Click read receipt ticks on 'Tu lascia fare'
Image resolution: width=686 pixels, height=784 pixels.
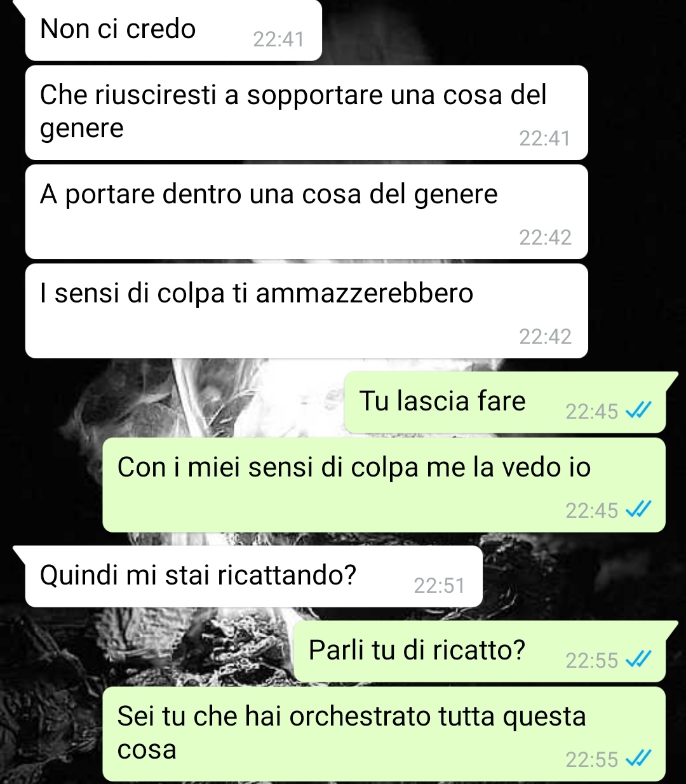tap(638, 412)
